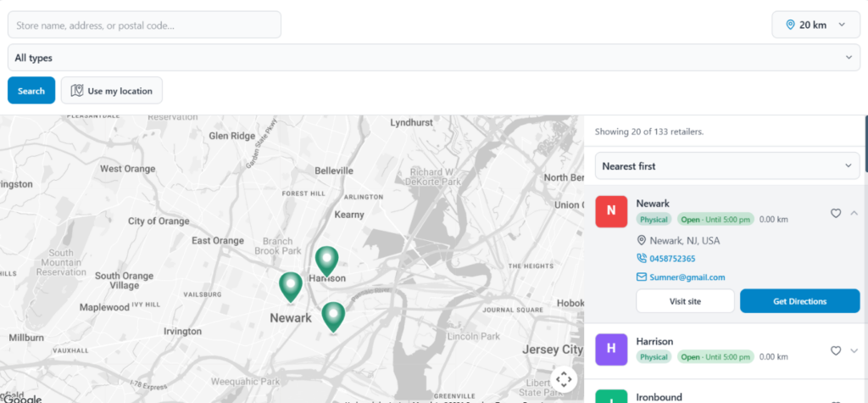Open the 20 km radius dropdown
Screen dimensions: 868x403
point(816,25)
